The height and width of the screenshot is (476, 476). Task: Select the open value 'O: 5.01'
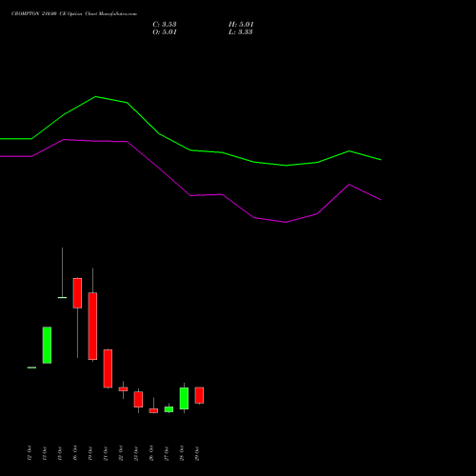tap(165, 32)
